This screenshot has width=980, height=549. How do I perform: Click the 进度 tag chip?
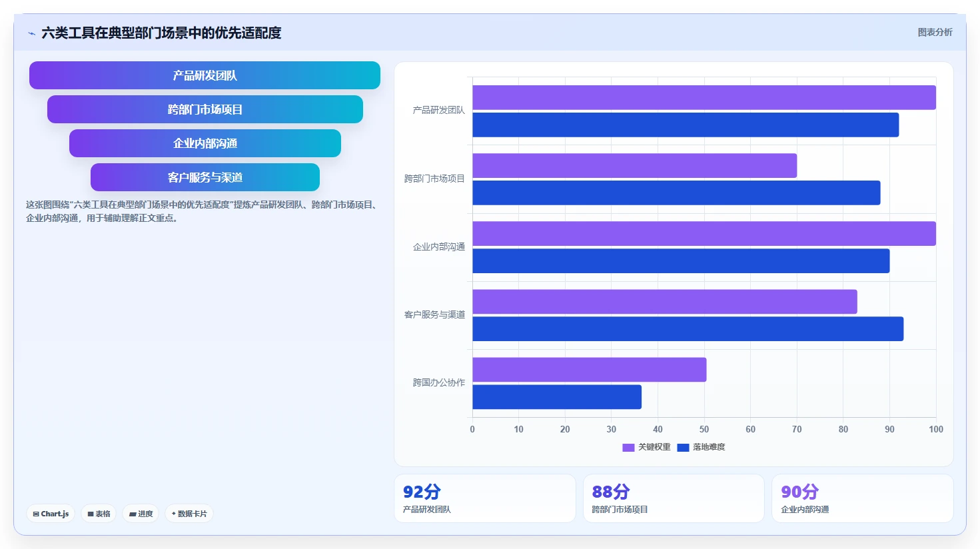pos(141,514)
